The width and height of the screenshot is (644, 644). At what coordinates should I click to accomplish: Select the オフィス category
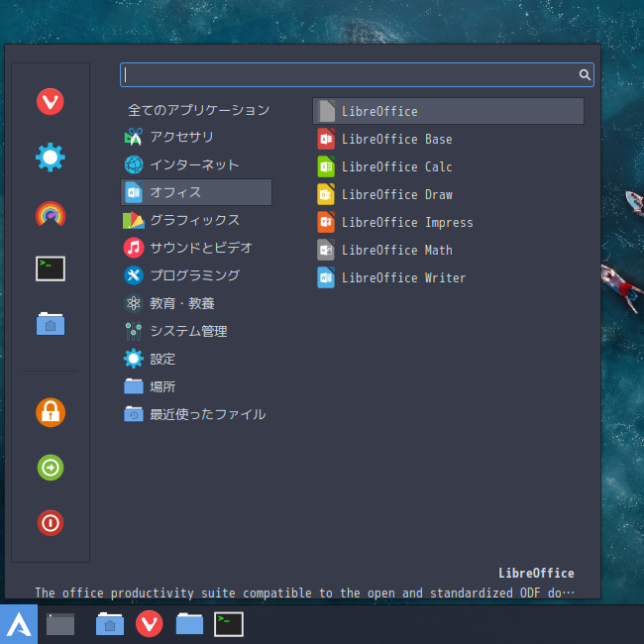[x=196, y=192]
